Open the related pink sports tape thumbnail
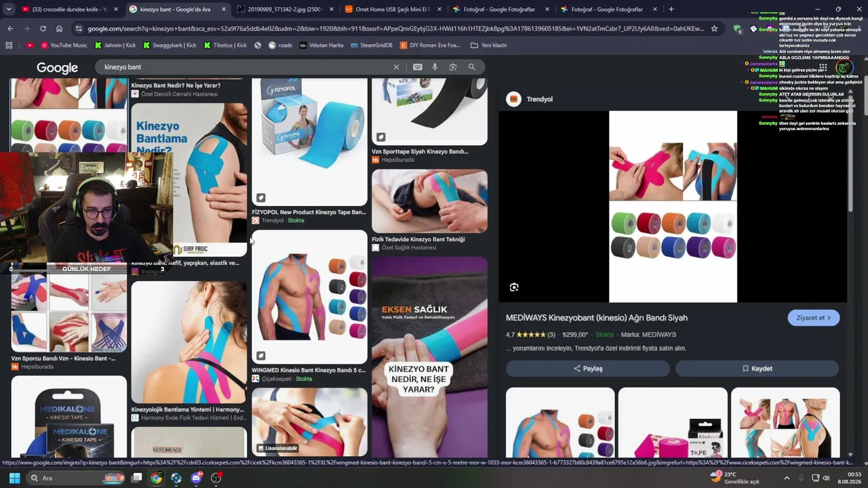The height and width of the screenshot is (488, 868). pyautogui.click(x=673, y=422)
